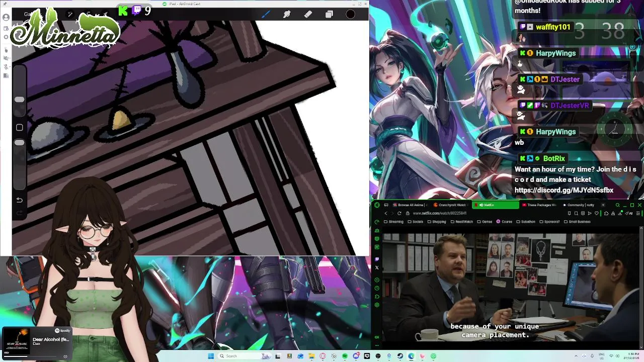Switch to These Packages YouTube tab

[540, 205]
